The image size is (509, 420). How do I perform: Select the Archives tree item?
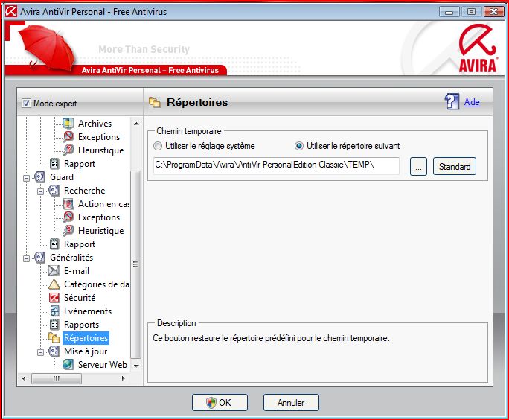(x=95, y=124)
